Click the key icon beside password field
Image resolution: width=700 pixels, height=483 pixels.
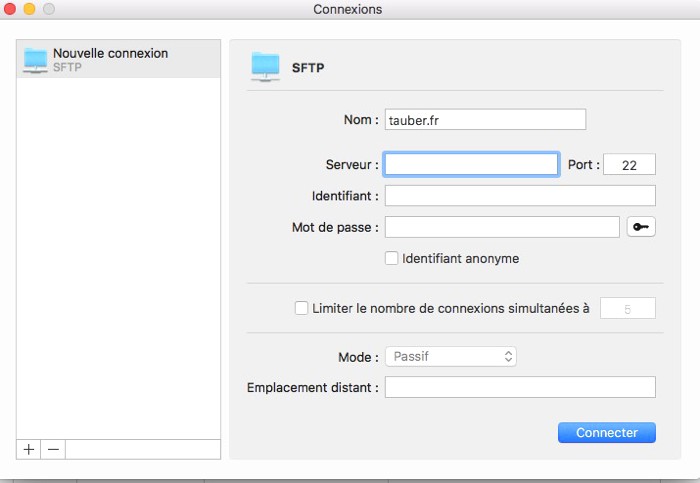tap(641, 227)
